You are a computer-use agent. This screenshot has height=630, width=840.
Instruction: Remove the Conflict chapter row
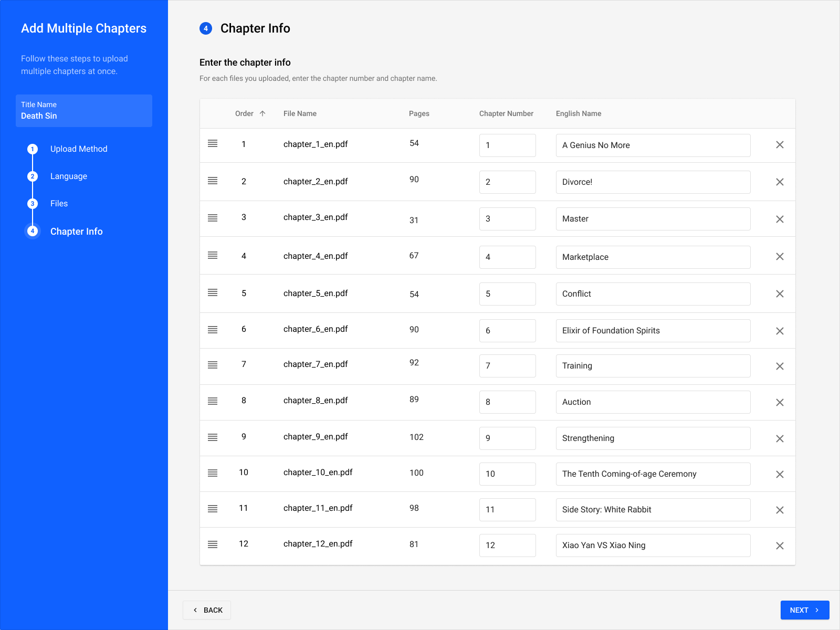[x=780, y=294]
